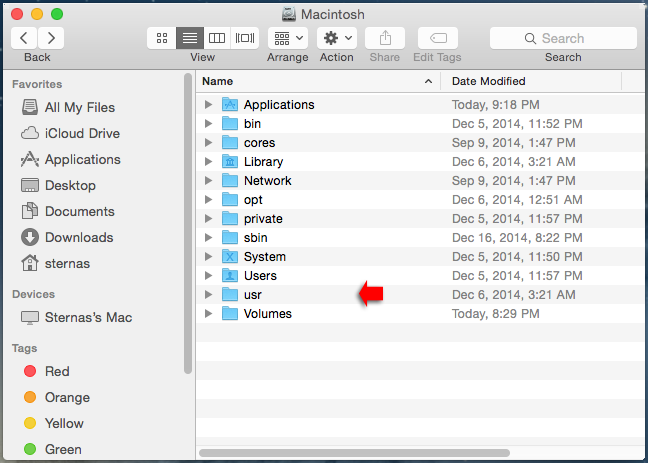Select the Yellow tag
This screenshot has height=463, width=648.
(54, 423)
